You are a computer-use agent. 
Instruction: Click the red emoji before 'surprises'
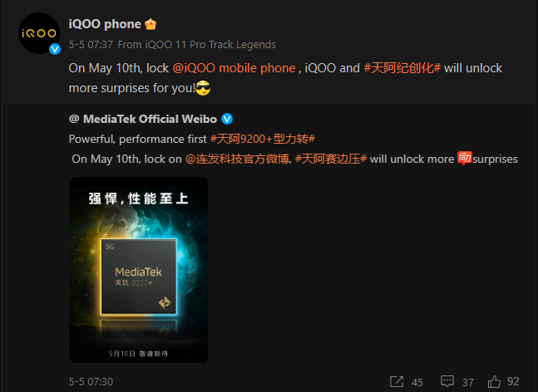(465, 159)
